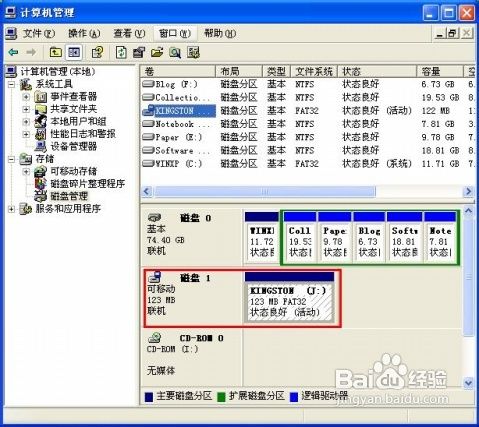Click horizontal scrollbar thumb in volume list
Image resolution: width=479 pixels, height=427 pixels.
click(265, 192)
